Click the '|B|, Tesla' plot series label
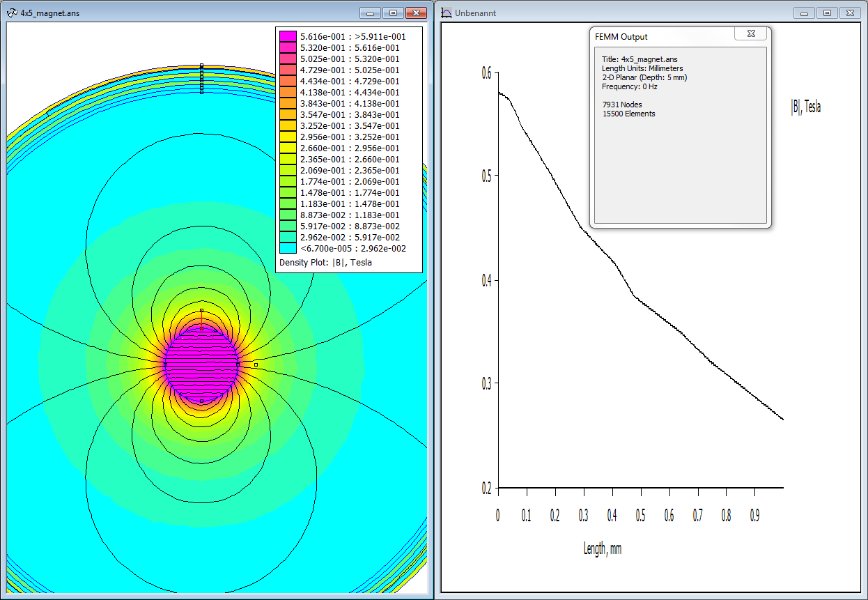The height and width of the screenshot is (600, 868). coord(805,107)
